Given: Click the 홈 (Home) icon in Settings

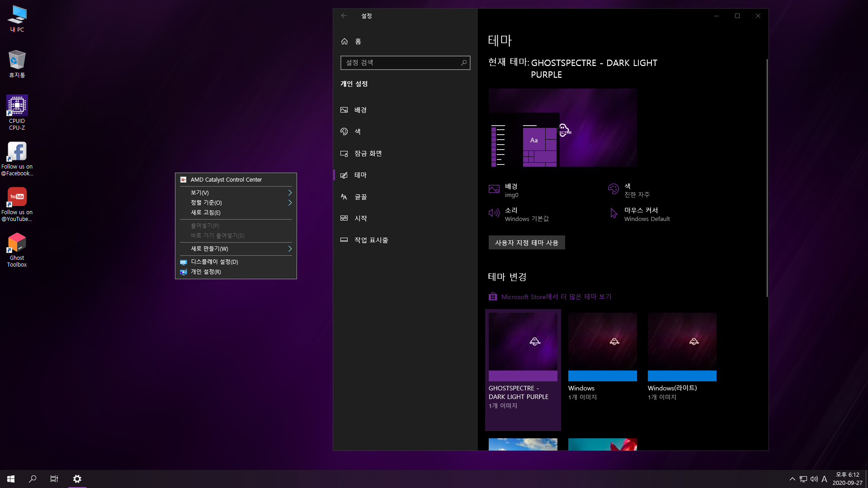Looking at the screenshot, I should click(x=344, y=41).
